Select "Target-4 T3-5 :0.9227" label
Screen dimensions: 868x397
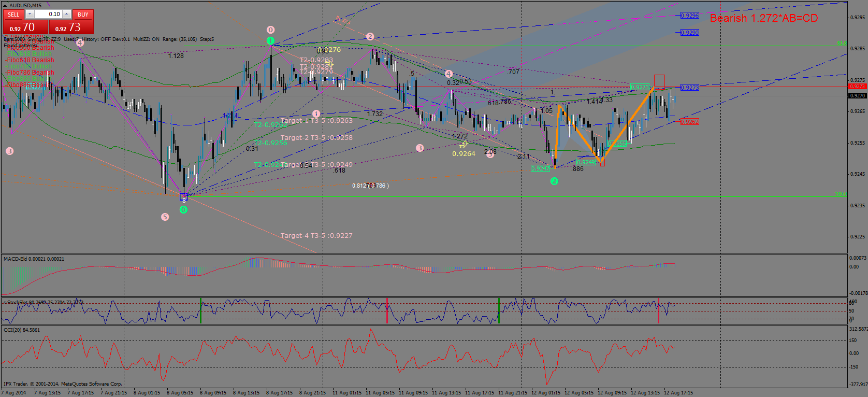[316, 236]
